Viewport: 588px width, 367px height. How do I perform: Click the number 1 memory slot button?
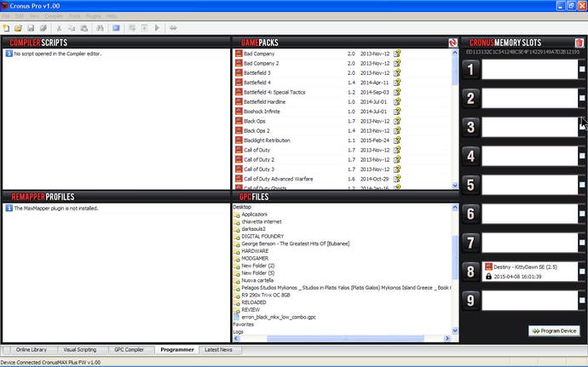pyautogui.click(x=470, y=69)
